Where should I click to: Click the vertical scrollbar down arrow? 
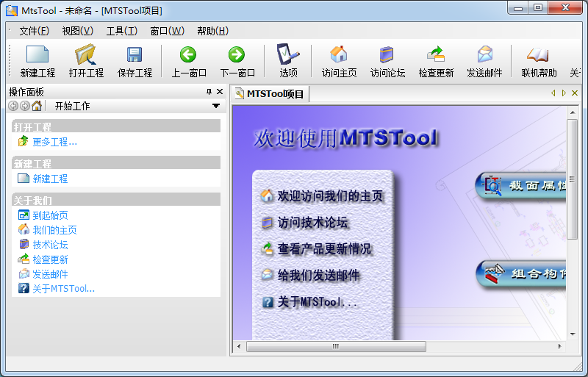pyautogui.click(x=573, y=334)
